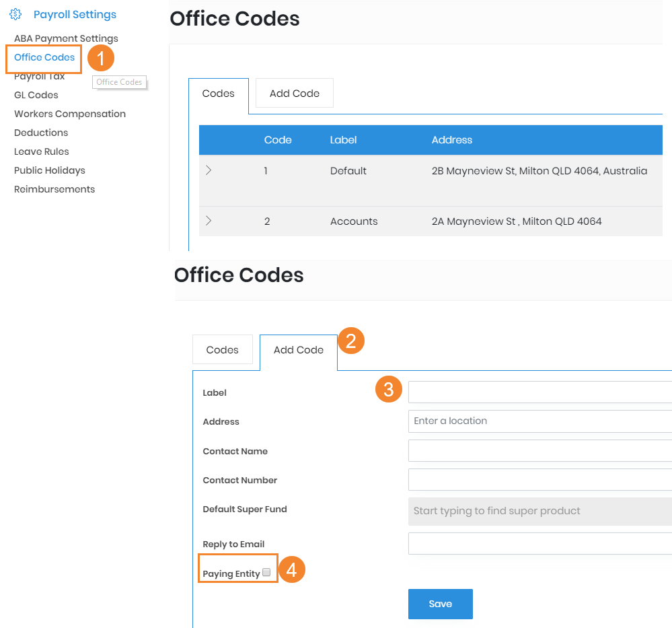
Task: Open Workers Compensation settings
Action: [69, 114]
